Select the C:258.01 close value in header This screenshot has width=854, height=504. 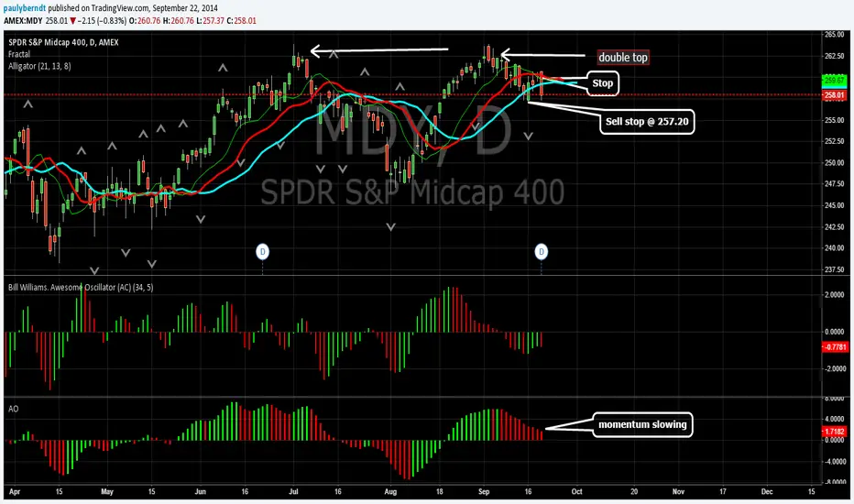click(x=241, y=21)
